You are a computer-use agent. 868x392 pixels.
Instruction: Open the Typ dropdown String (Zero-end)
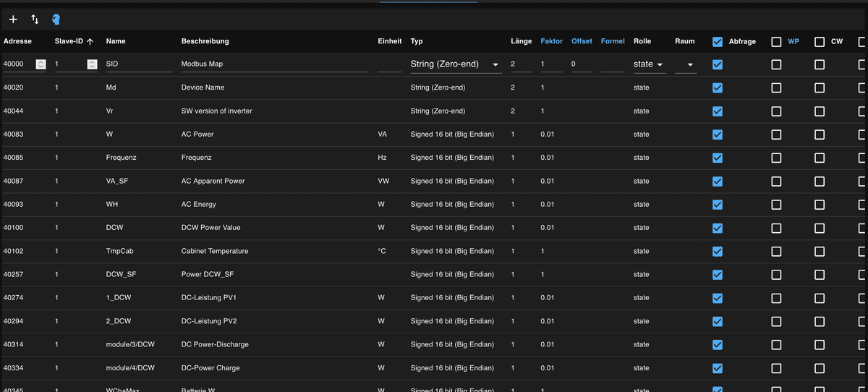pos(455,64)
